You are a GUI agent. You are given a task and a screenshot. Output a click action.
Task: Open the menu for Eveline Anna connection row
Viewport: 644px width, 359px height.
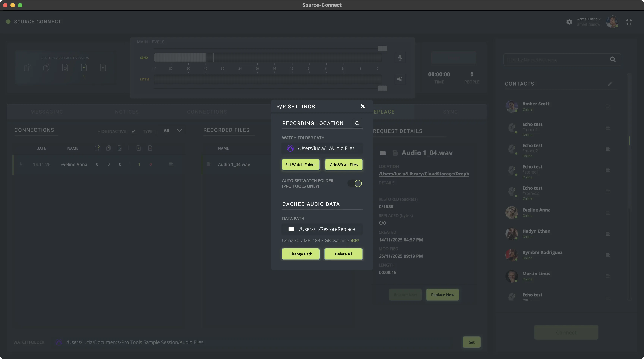[x=171, y=164]
